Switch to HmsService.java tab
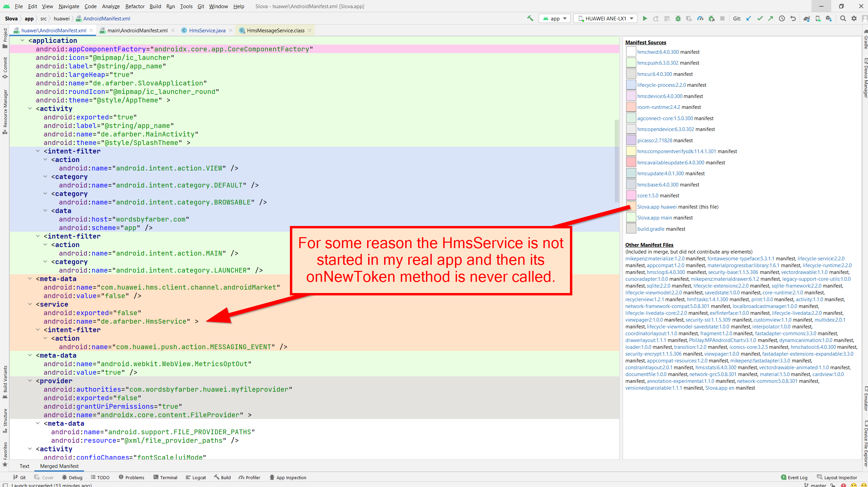 207,30
